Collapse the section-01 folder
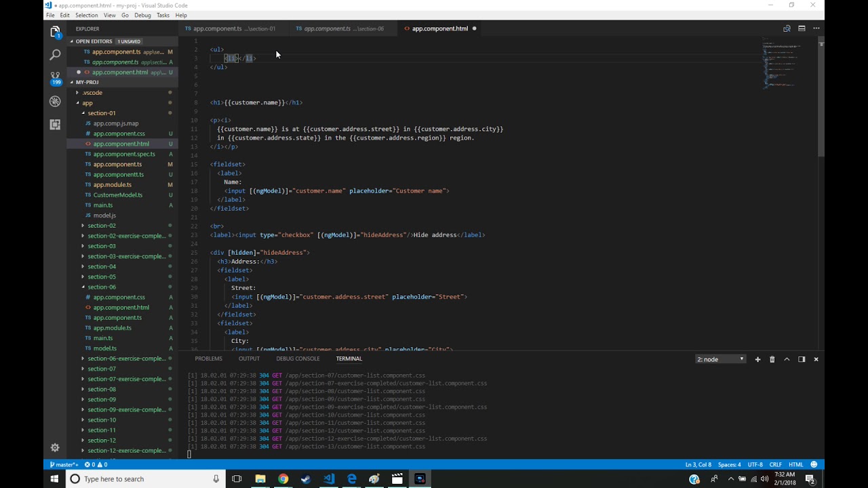 (x=102, y=113)
